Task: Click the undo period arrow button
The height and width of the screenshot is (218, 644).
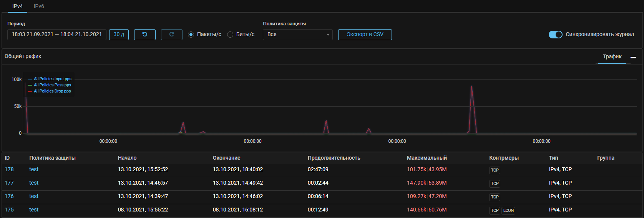Action: tap(144, 35)
